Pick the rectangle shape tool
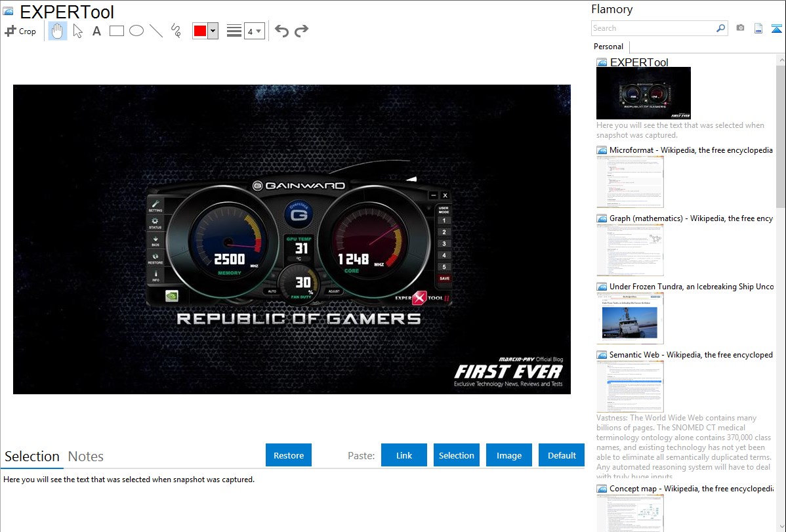This screenshot has height=532, width=786. pos(117,31)
